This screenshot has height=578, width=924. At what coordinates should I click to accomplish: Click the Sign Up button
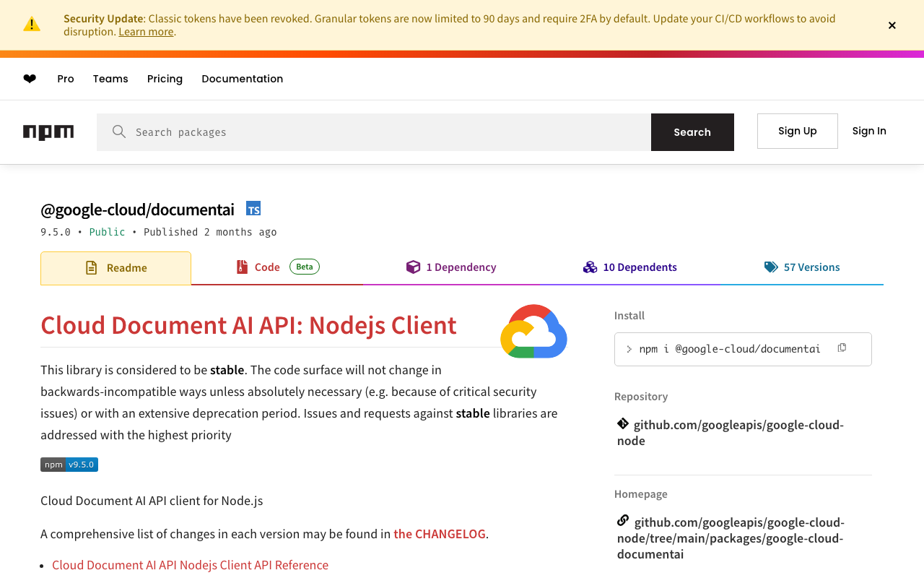click(798, 131)
